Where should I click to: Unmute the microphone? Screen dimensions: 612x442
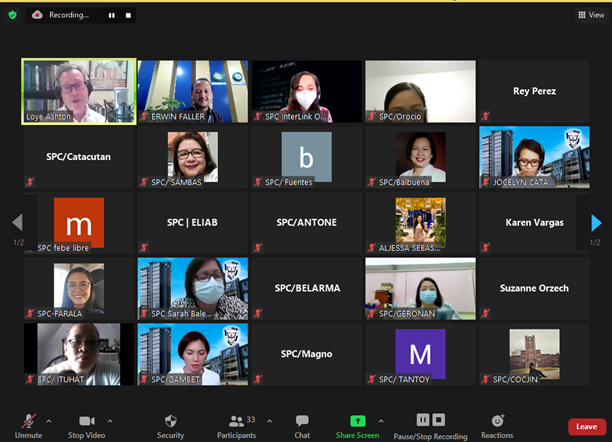pyautogui.click(x=28, y=426)
